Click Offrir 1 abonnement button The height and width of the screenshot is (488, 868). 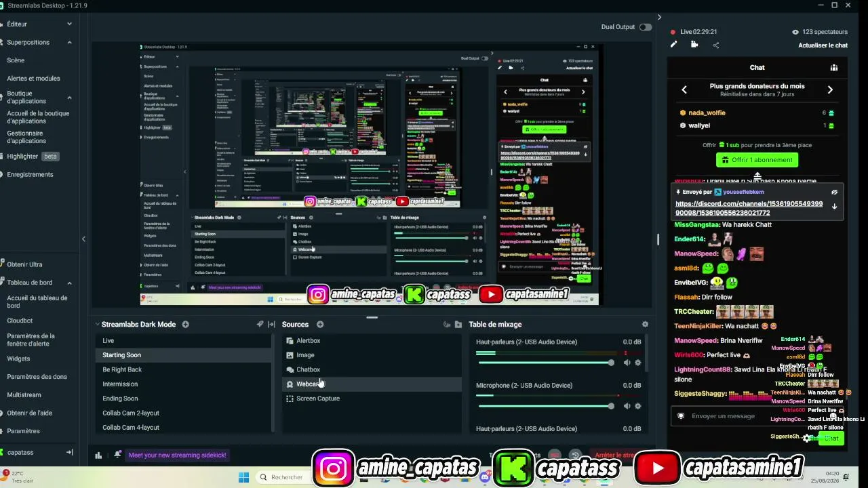(757, 160)
